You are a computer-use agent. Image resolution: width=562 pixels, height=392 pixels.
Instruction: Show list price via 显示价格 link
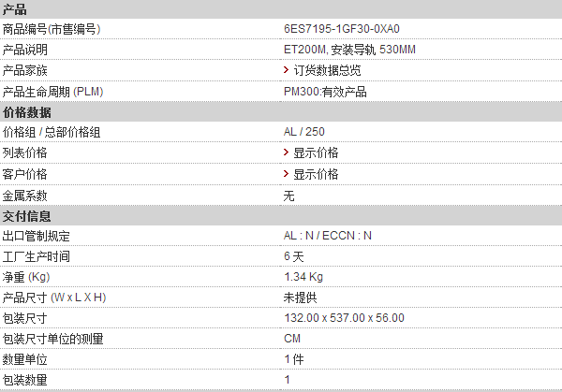316,152
